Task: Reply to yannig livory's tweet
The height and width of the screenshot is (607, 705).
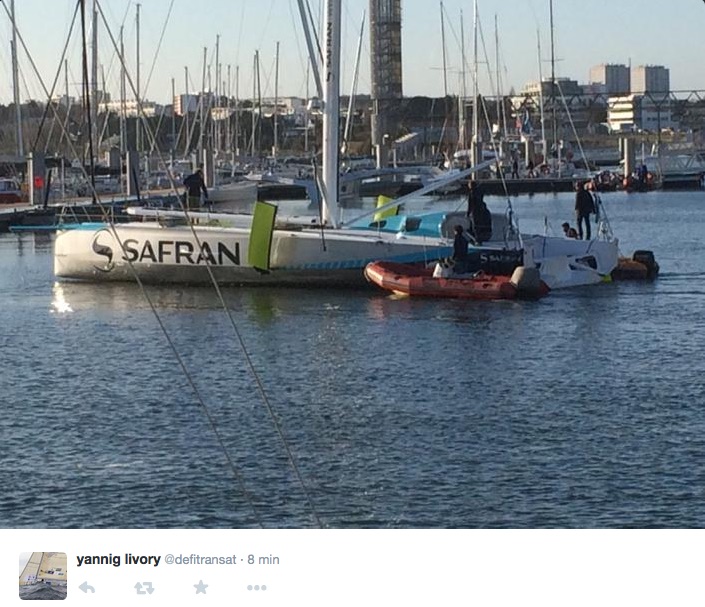Action: pos(86,587)
